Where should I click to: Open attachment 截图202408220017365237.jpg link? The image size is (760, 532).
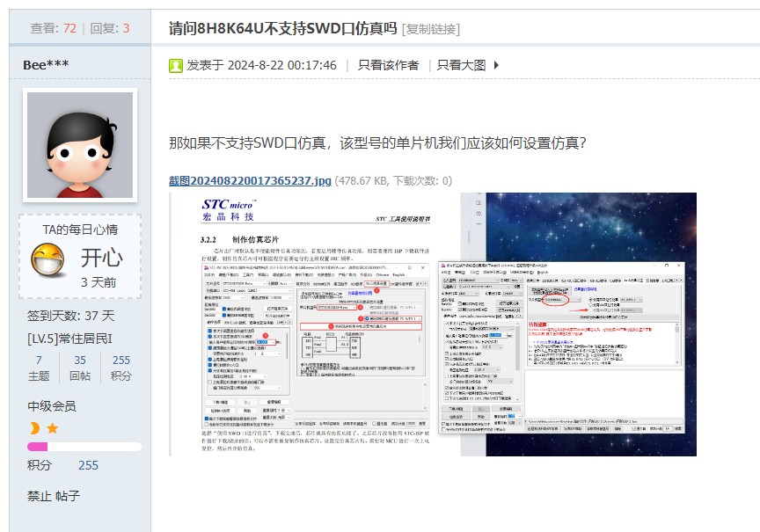[250, 181]
